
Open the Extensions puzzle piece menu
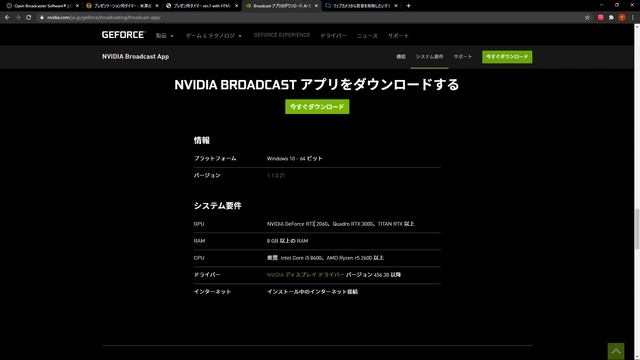(611, 18)
